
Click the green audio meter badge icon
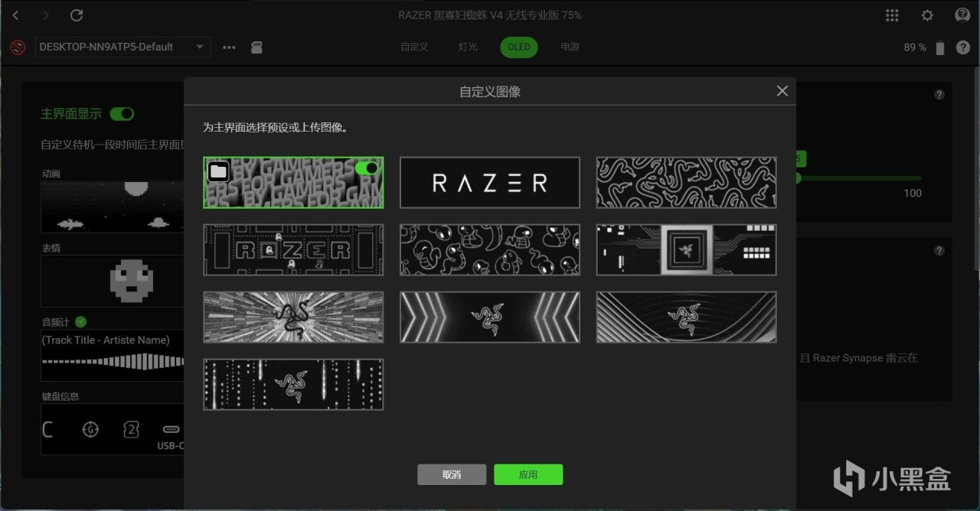[x=81, y=322]
